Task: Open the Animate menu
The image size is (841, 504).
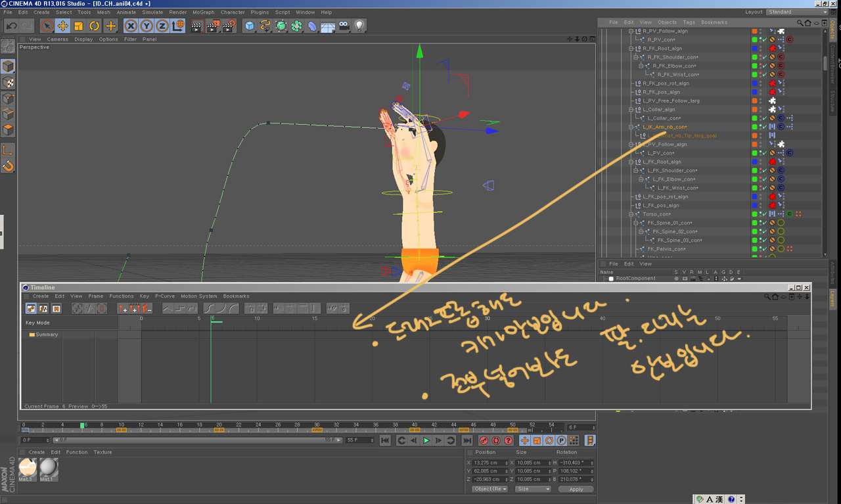Action: pos(126,12)
